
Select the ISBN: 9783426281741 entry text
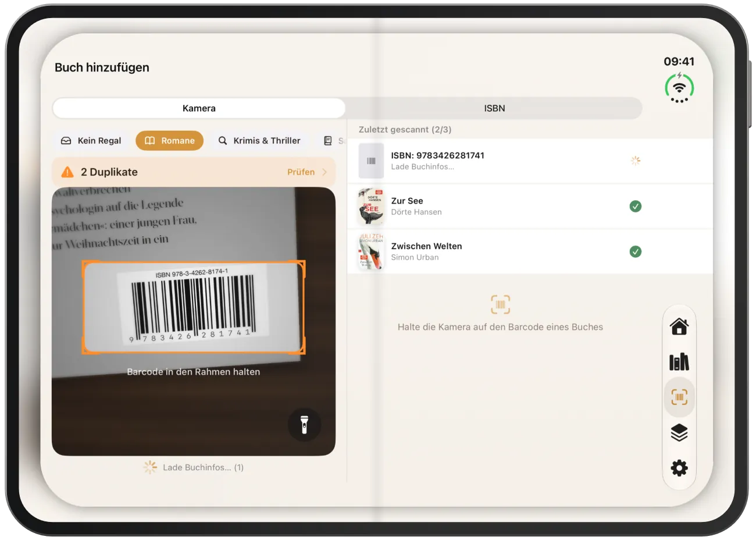pyautogui.click(x=437, y=155)
